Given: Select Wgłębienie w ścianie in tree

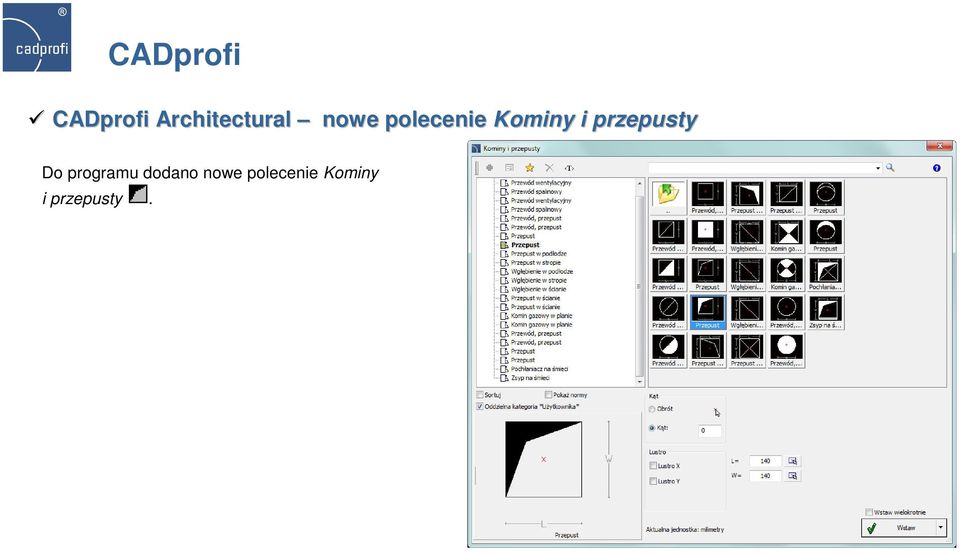Looking at the screenshot, I should 539,289.
